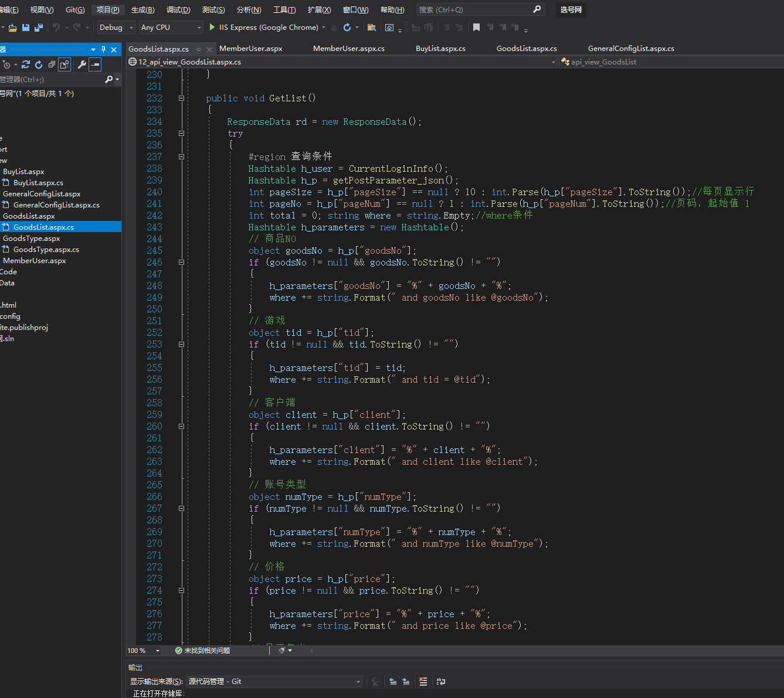Viewport: 784px width, 698px height.
Task: Open the Git(G) menu
Action: tap(75, 9)
